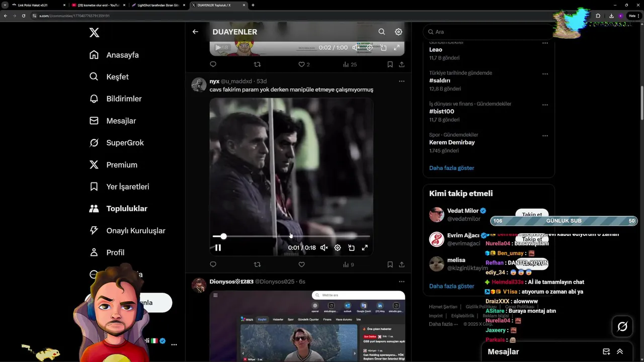Open nyx video settings gear

click(338, 247)
